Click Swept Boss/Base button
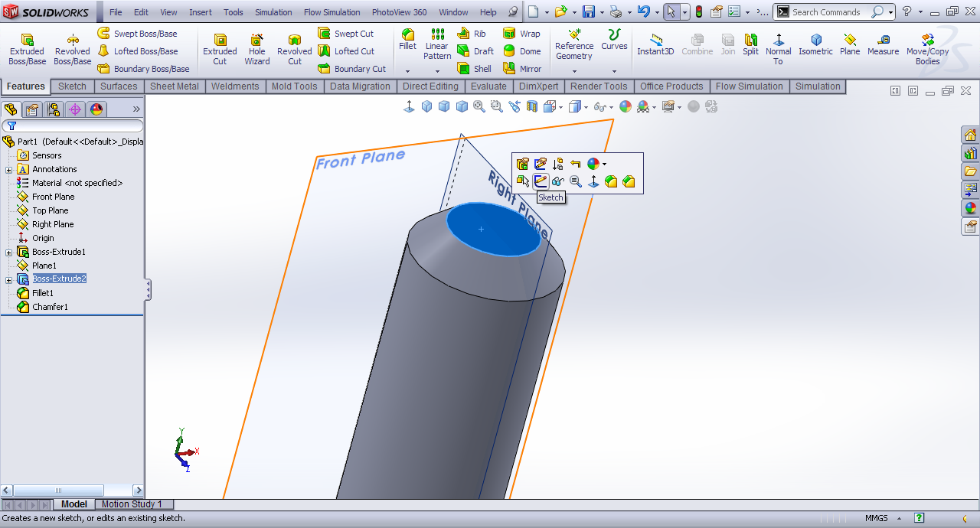This screenshot has width=980, height=528. coord(138,34)
